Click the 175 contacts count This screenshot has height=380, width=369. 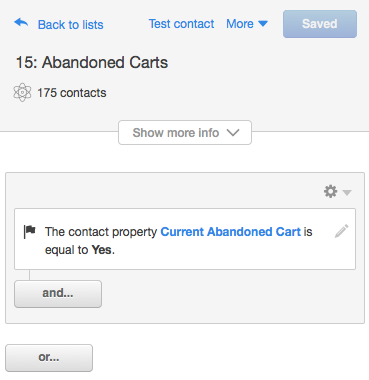pos(72,93)
